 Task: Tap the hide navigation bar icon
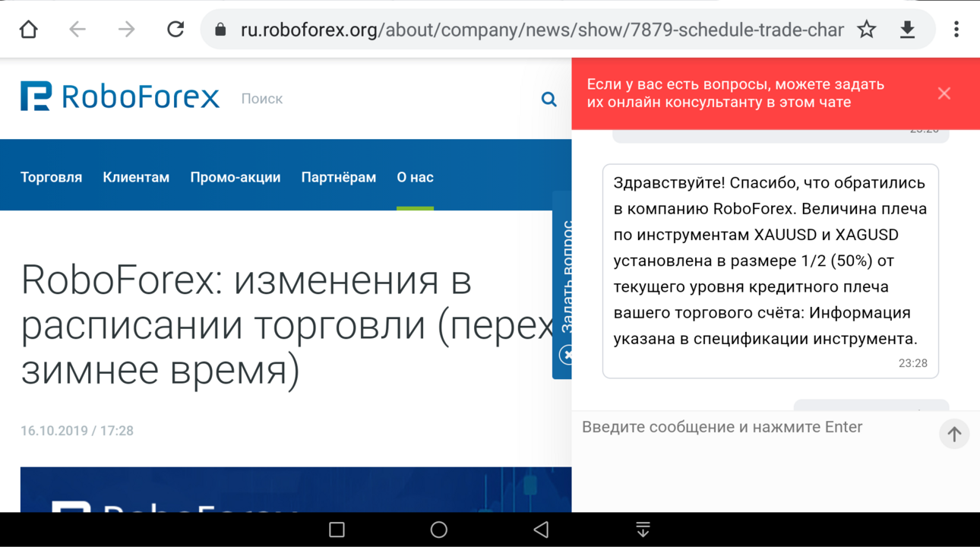643,530
